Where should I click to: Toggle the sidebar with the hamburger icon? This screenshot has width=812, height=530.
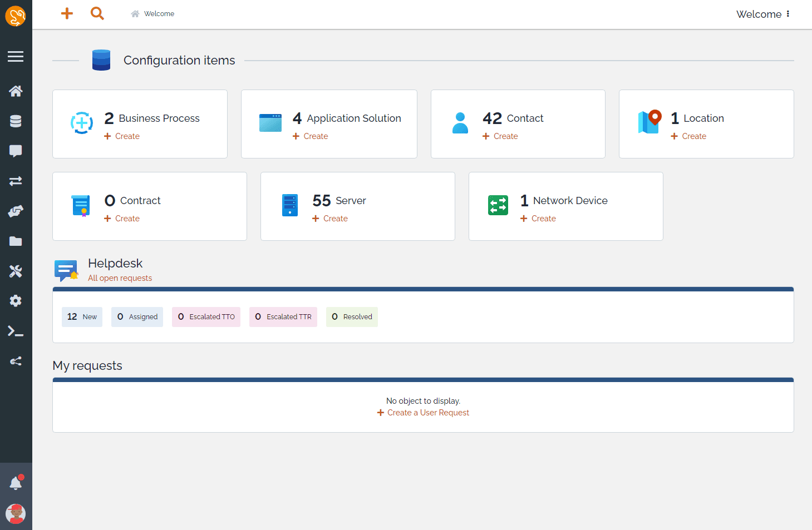pyautogui.click(x=16, y=56)
